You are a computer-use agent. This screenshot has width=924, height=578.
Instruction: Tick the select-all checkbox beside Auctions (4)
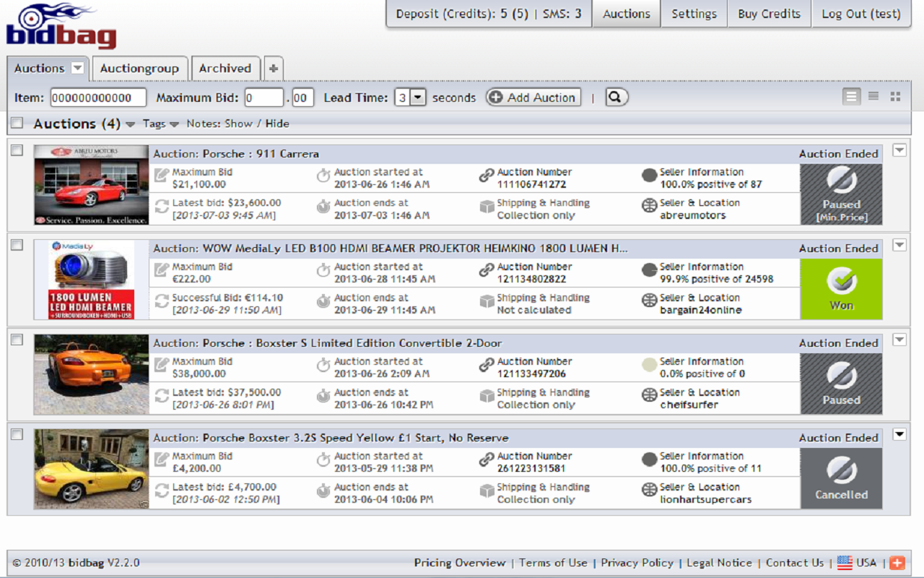pyautogui.click(x=17, y=123)
